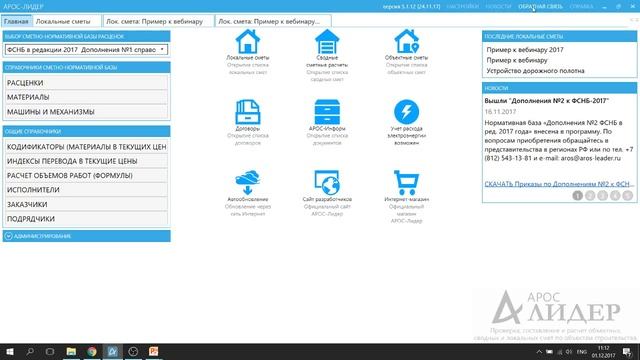Select news page 1 indicator

click(577, 196)
